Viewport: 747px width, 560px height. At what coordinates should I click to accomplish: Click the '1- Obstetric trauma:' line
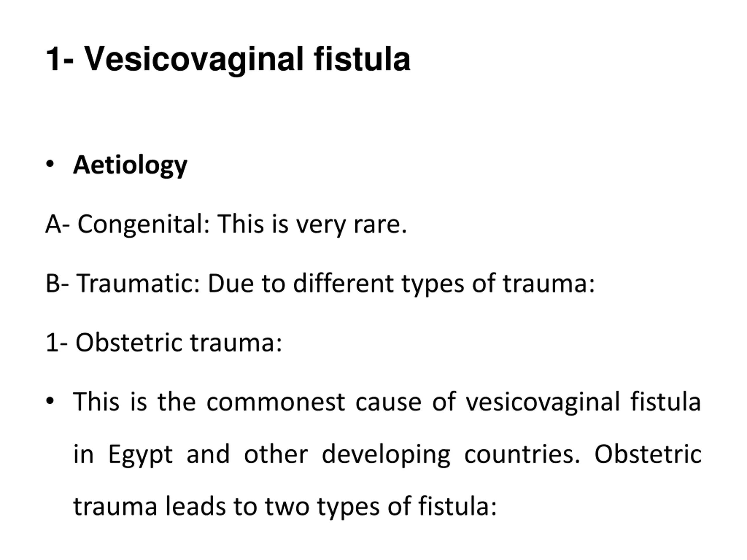(x=164, y=342)
